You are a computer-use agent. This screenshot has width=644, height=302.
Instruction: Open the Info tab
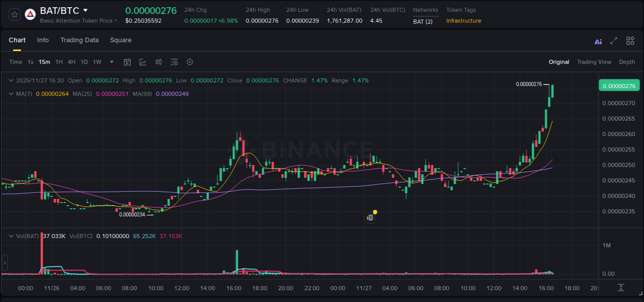(x=43, y=40)
